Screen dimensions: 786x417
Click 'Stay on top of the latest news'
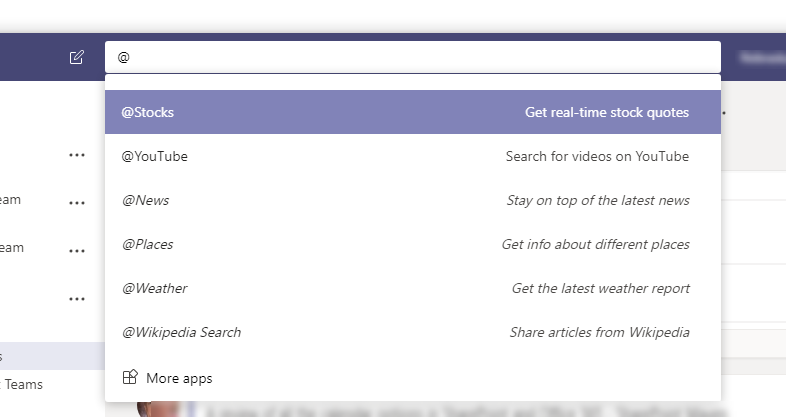(x=598, y=200)
